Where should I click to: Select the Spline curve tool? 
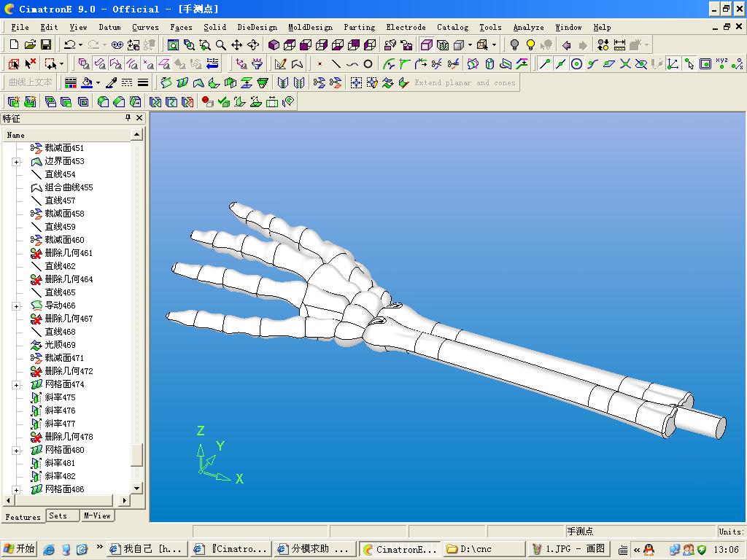pos(352,64)
